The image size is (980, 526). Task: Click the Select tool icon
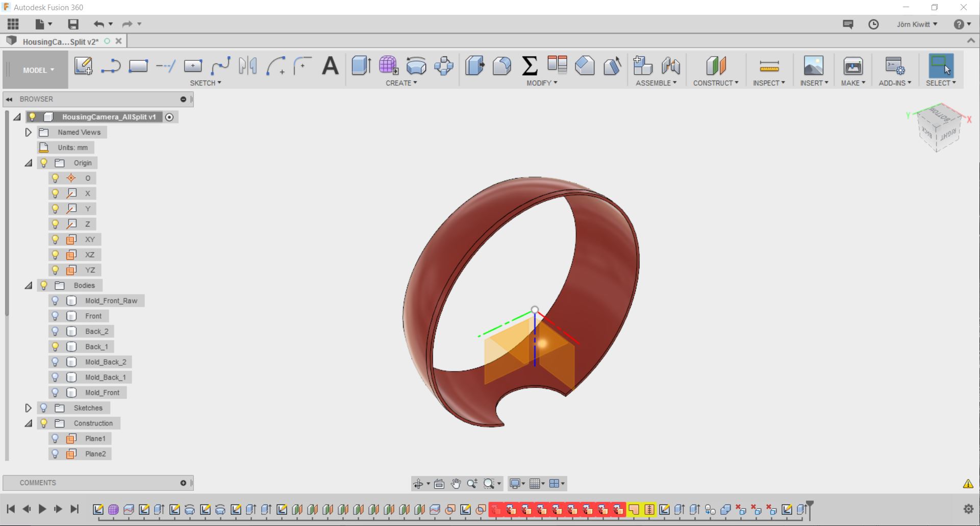941,66
